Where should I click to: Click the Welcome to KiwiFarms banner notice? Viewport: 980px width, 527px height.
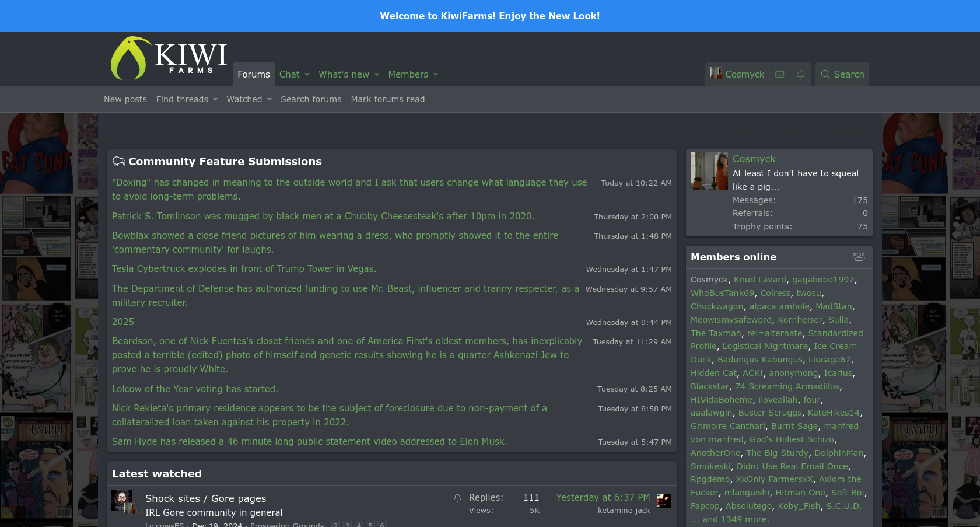click(490, 16)
